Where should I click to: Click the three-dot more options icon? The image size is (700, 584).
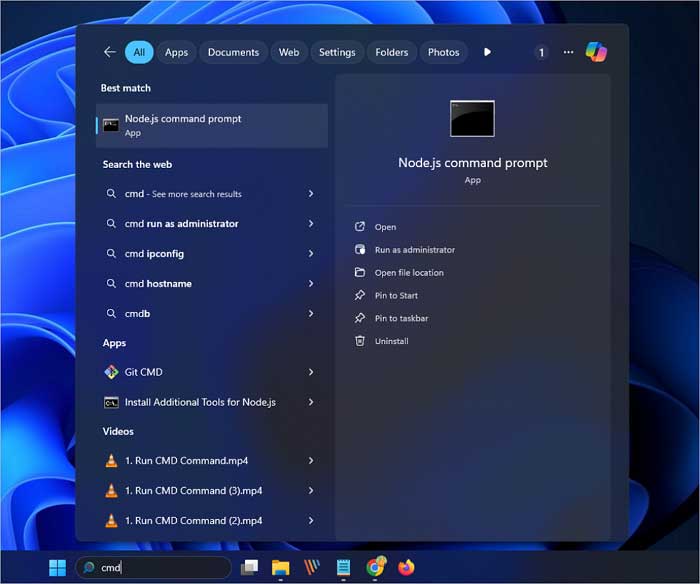point(568,52)
